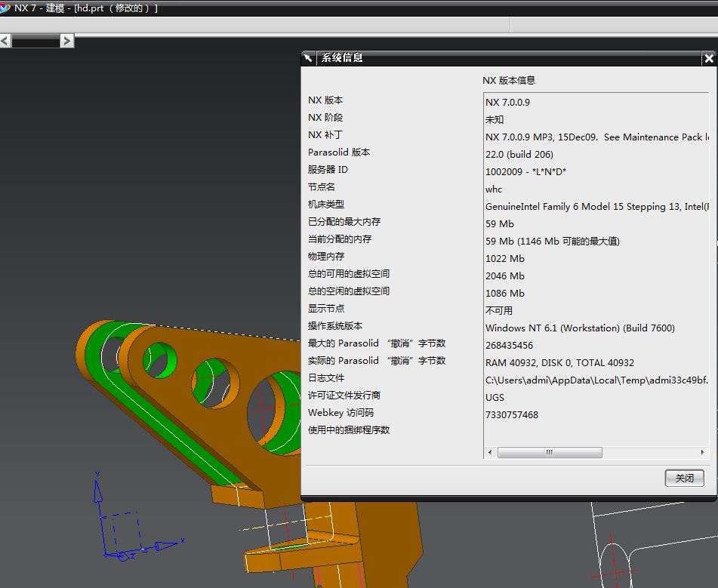Select the 未知 phase value
The height and width of the screenshot is (588, 718).
[495, 119]
